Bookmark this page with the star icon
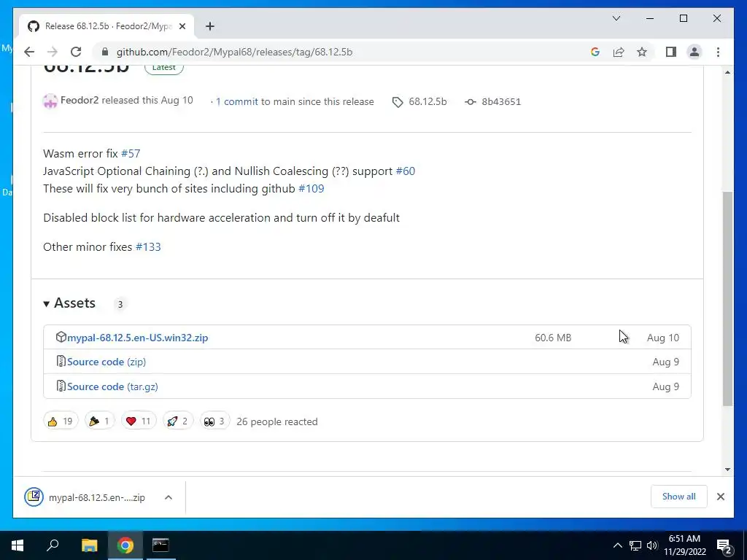747x560 pixels. pos(642,52)
